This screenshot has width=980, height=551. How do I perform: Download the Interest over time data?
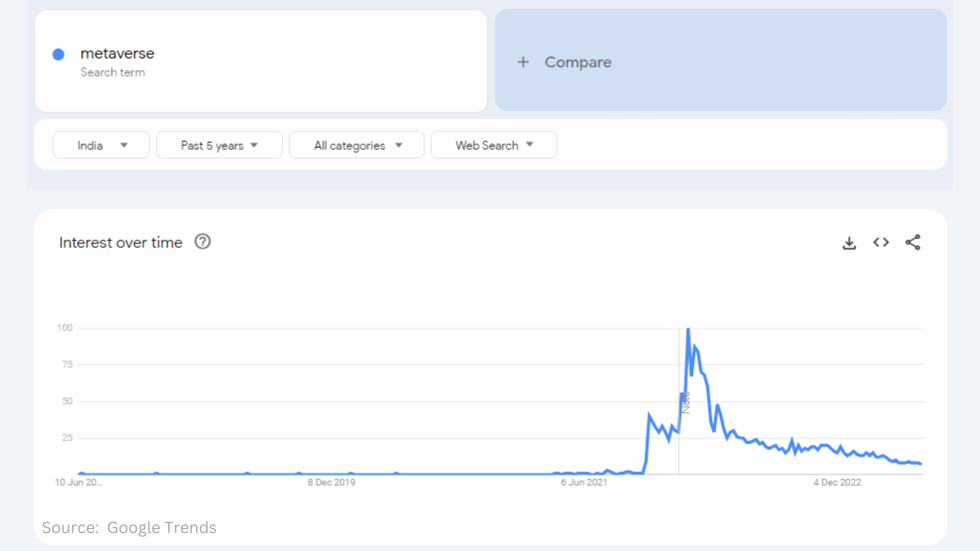click(x=849, y=243)
